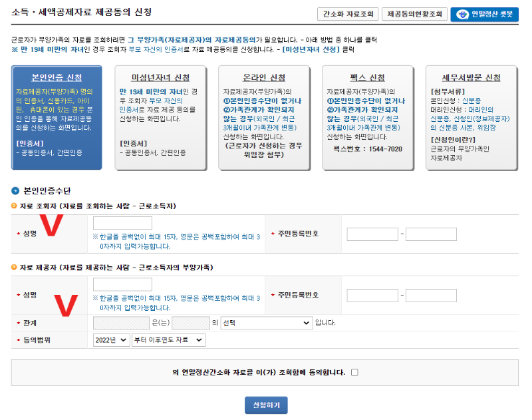Select the 팩스 신청 tab card
Screen dimensions: 532x420
368,117
